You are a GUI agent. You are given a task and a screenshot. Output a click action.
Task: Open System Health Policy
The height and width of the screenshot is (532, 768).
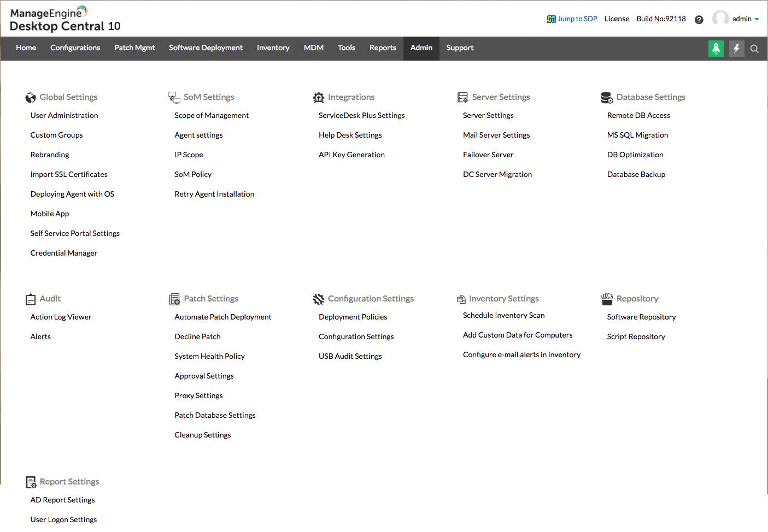pos(209,357)
